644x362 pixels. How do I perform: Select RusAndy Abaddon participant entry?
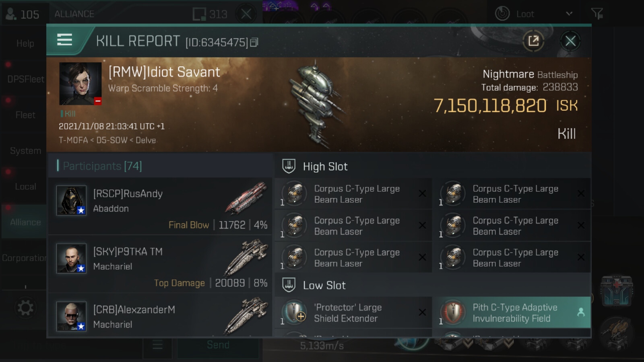coord(160,207)
